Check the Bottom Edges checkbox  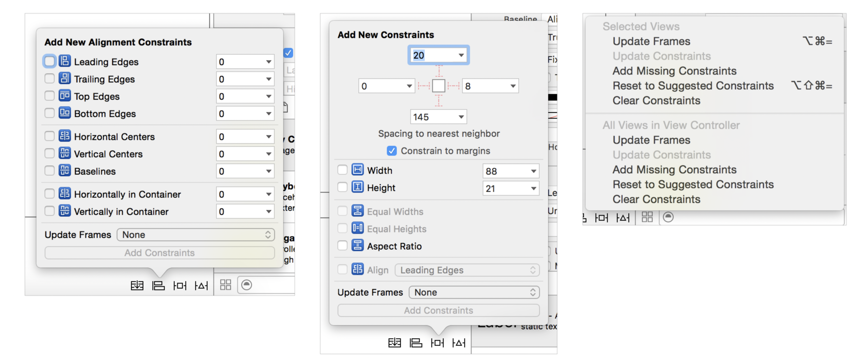(49, 113)
